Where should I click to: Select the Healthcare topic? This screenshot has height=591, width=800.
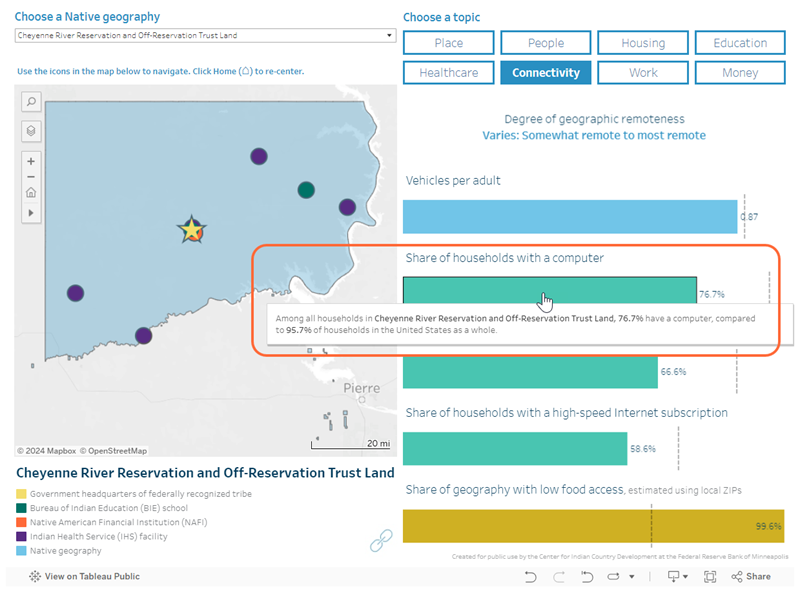(448, 72)
